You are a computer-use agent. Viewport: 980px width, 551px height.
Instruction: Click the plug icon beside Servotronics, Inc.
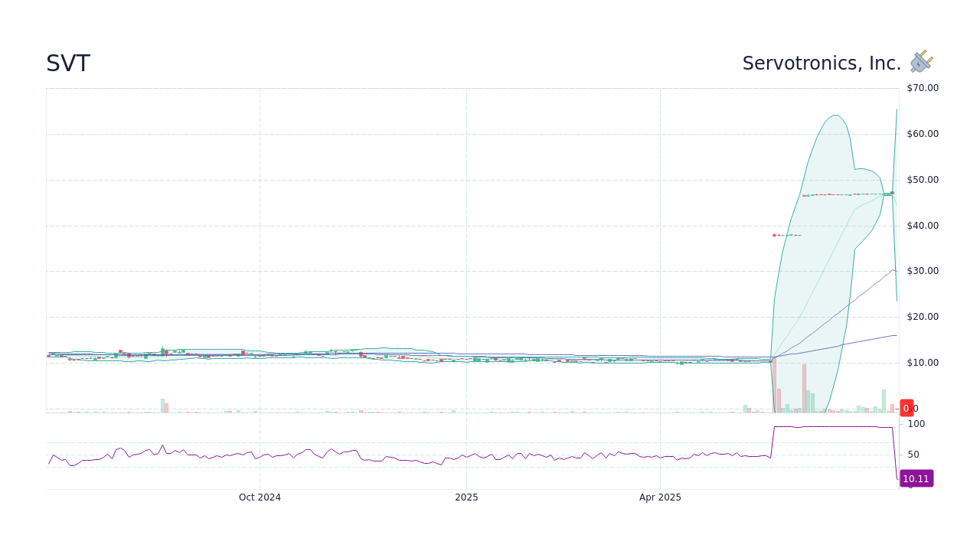point(920,62)
